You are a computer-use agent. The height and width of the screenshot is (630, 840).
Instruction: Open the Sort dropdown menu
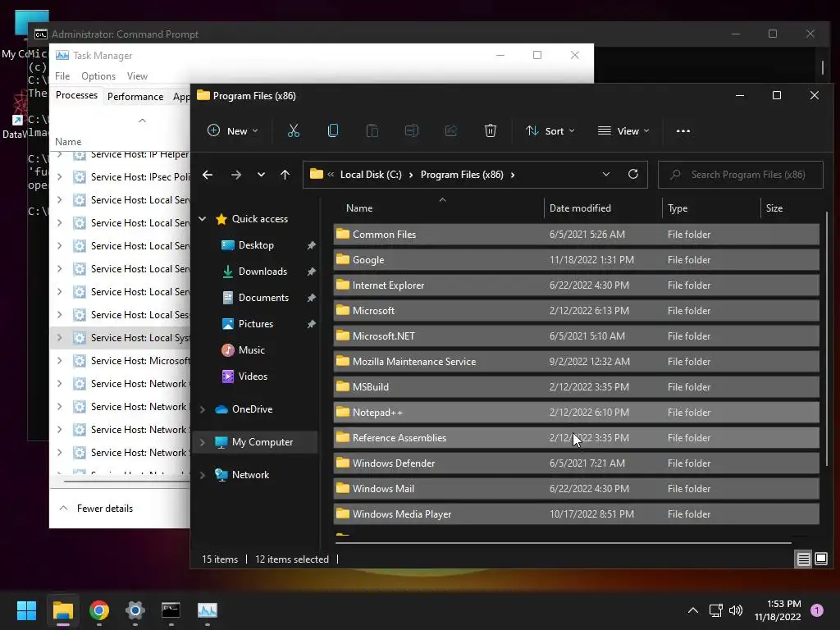point(550,130)
